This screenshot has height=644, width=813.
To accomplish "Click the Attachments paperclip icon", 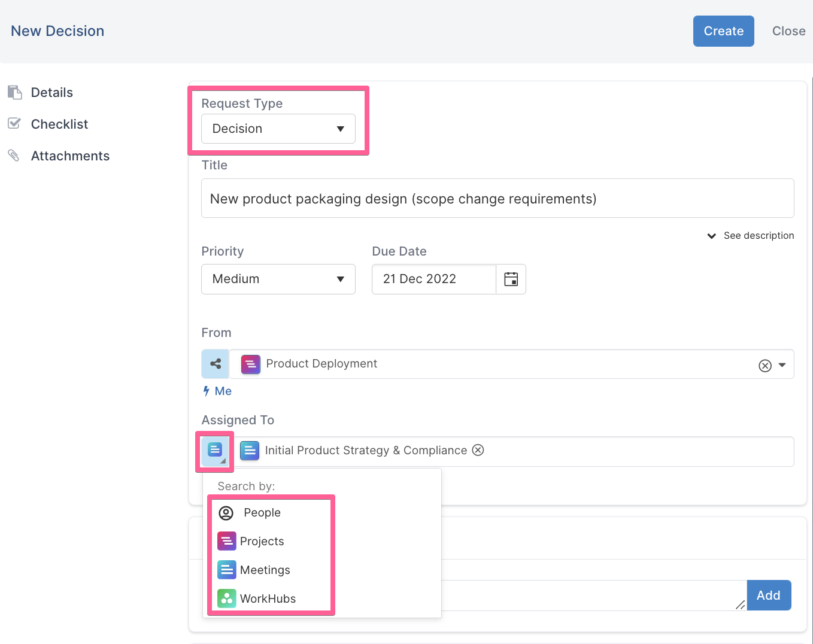I will pos(14,156).
